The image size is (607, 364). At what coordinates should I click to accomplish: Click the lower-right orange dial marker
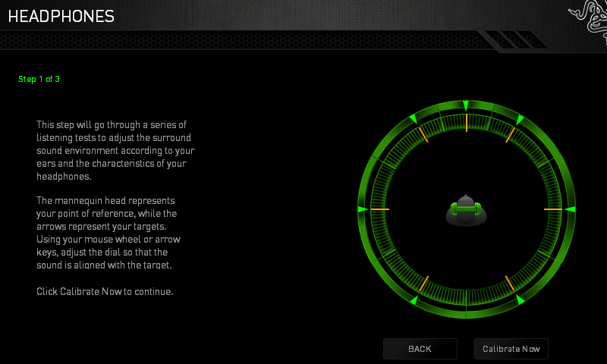[x=510, y=284]
